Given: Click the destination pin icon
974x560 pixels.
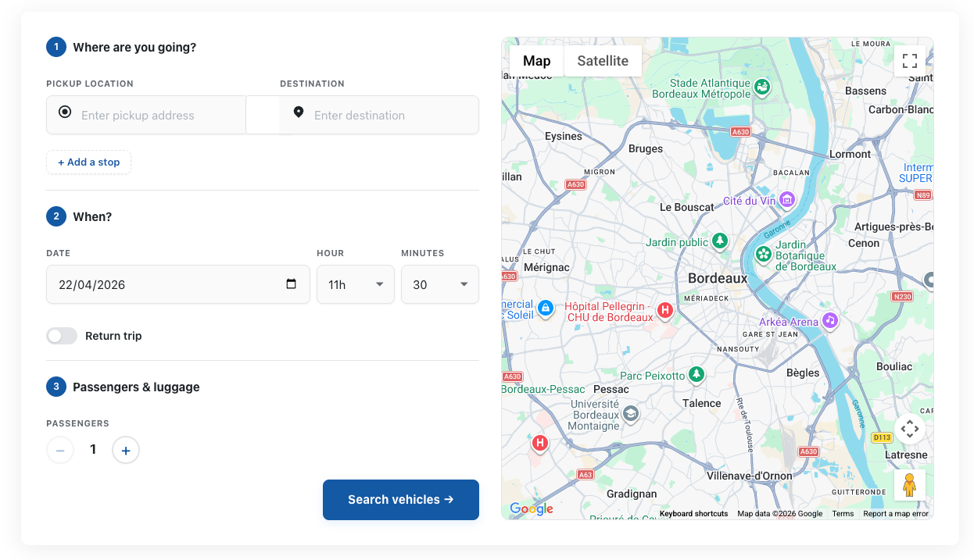Looking at the screenshot, I should [x=298, y=112].
